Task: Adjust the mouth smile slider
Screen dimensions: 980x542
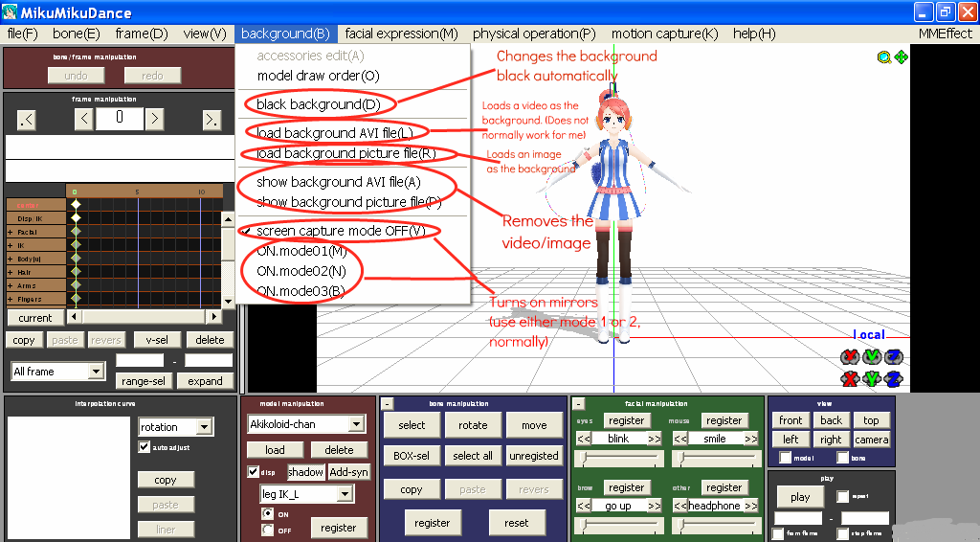Action: pyautogui.click(x=716, y=459)
